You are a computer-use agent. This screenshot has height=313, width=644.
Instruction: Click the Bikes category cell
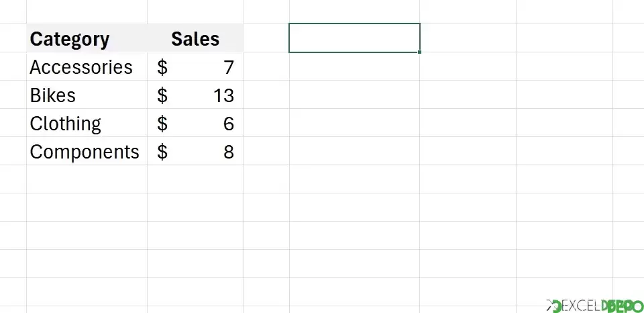[x=87, y=95]
